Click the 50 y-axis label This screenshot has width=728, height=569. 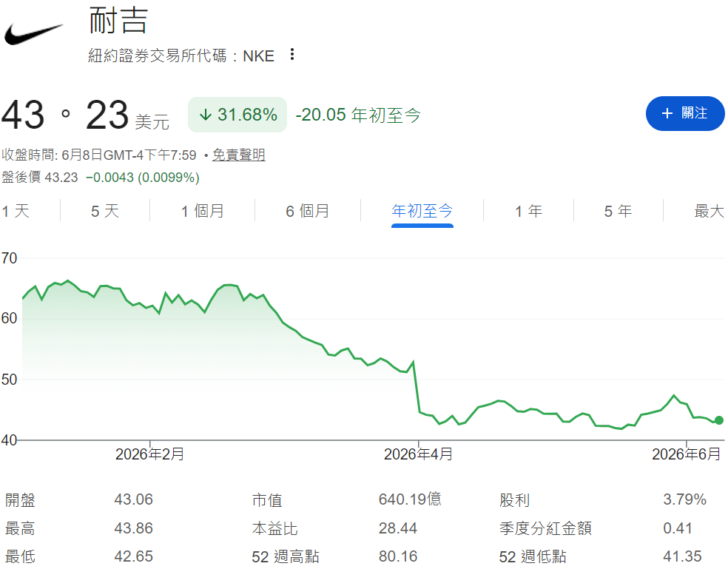pyautogui.click(x=10, y=380)
